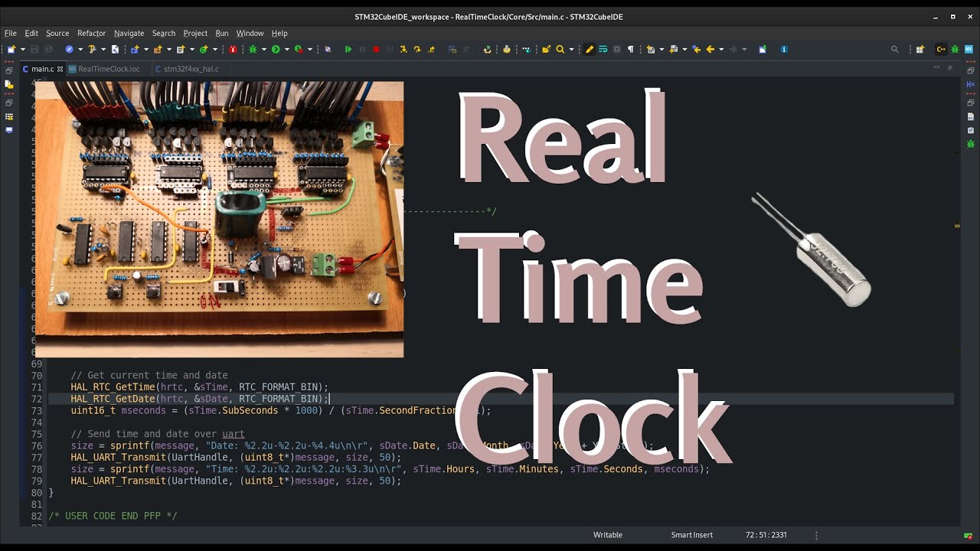Click the red Terminate square icon
This screenshot has height=551, width=980.
376,49
